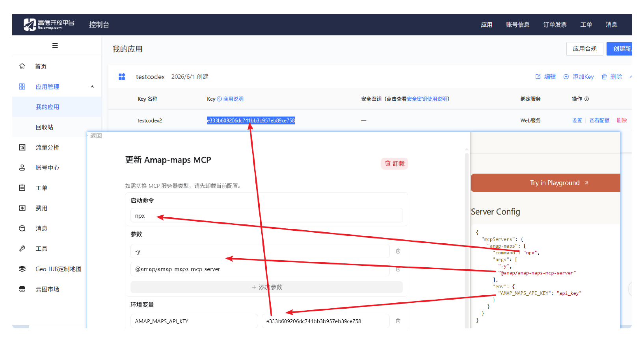Click the Try in Playground button
Viewport: 644px width, 337px height.
[545, 183]
